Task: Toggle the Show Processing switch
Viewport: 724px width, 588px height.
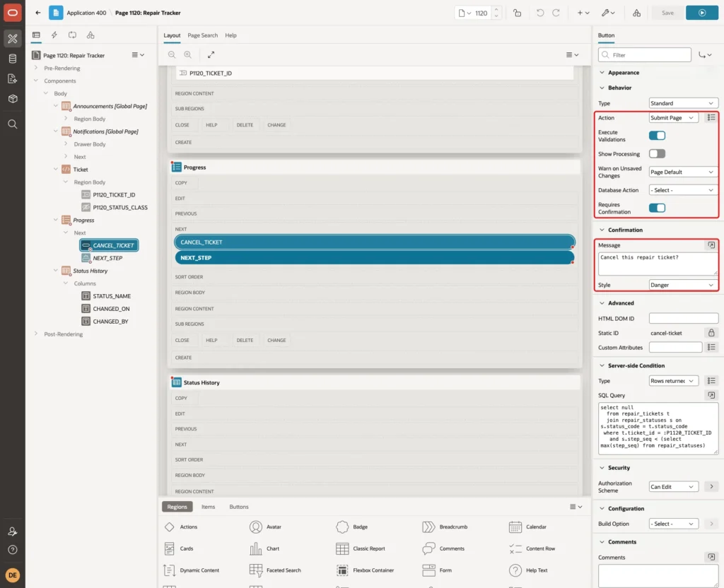Action: 657,153
